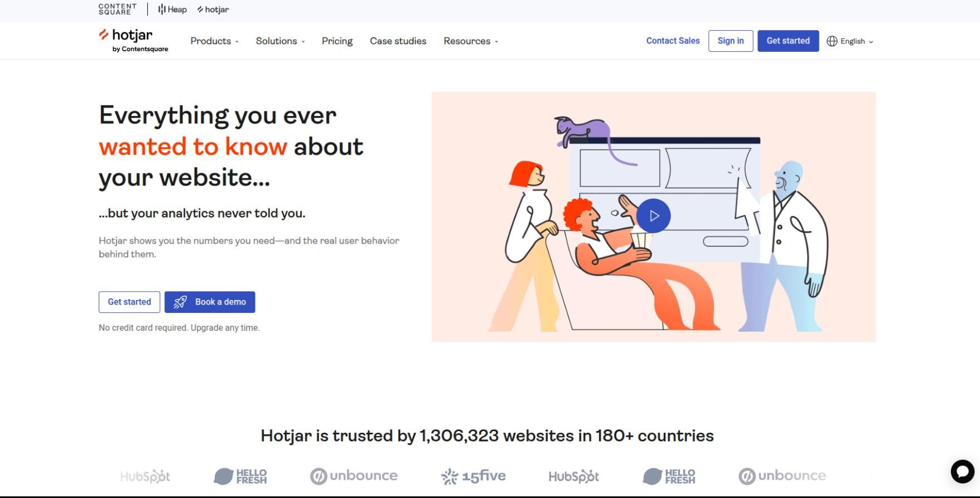The image size is (980, 498).
Task: Go to the Pricing page
Action: click(x=337, y=41)
